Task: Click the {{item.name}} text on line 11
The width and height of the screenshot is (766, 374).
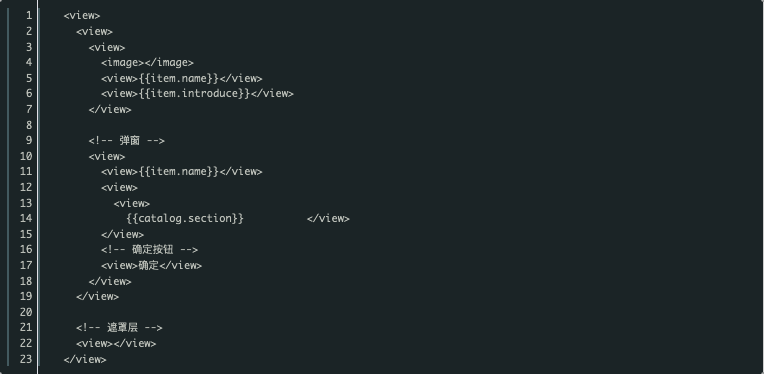Action: [x=179, y=171]
